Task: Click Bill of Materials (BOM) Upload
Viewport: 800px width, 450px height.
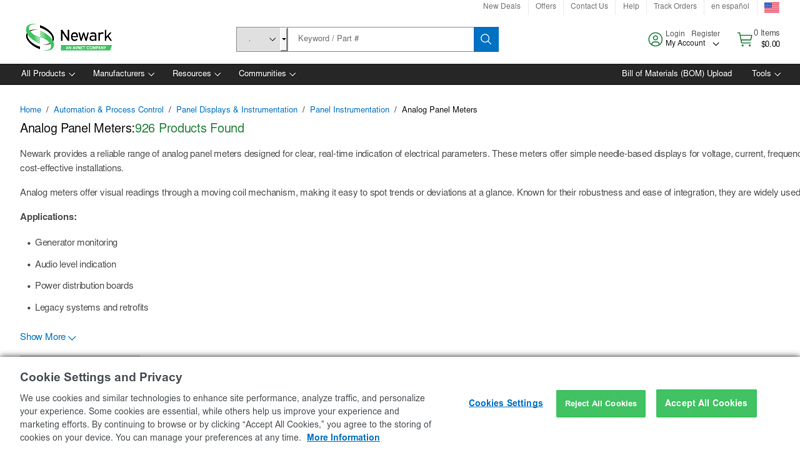Action: (676, 74)
